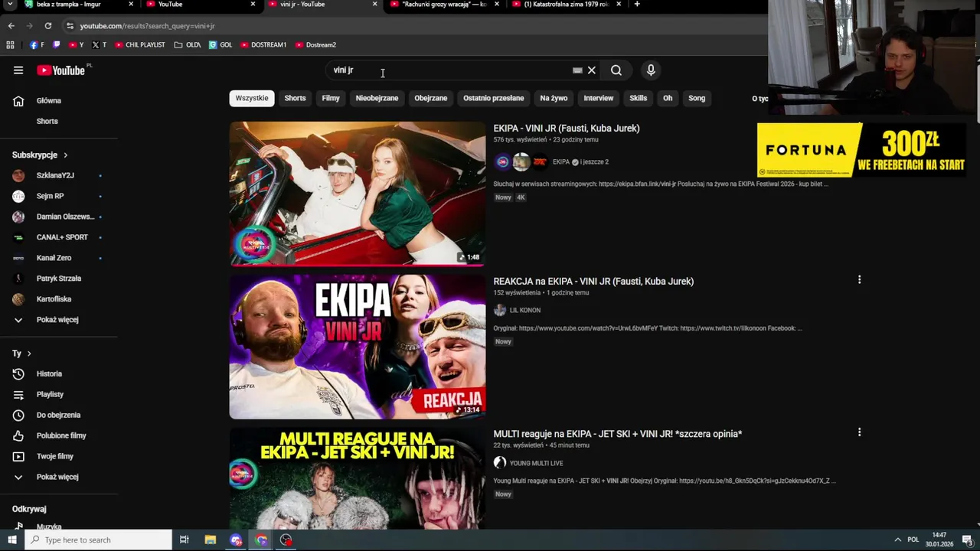Open Task View on taskbar
Image resolution: width=980 pixels, height=551 pixels.
coord(185,540)
